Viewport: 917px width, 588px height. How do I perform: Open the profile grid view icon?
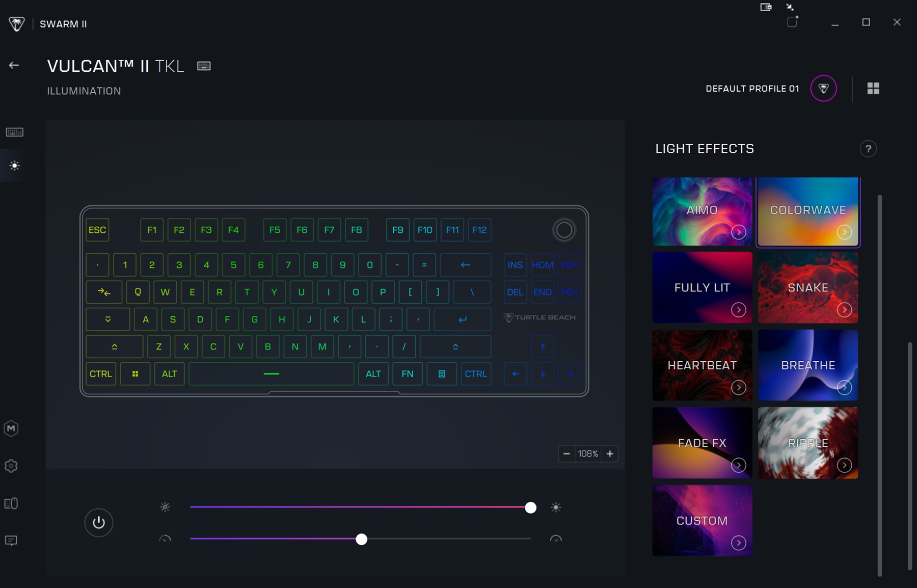[873, 89]
